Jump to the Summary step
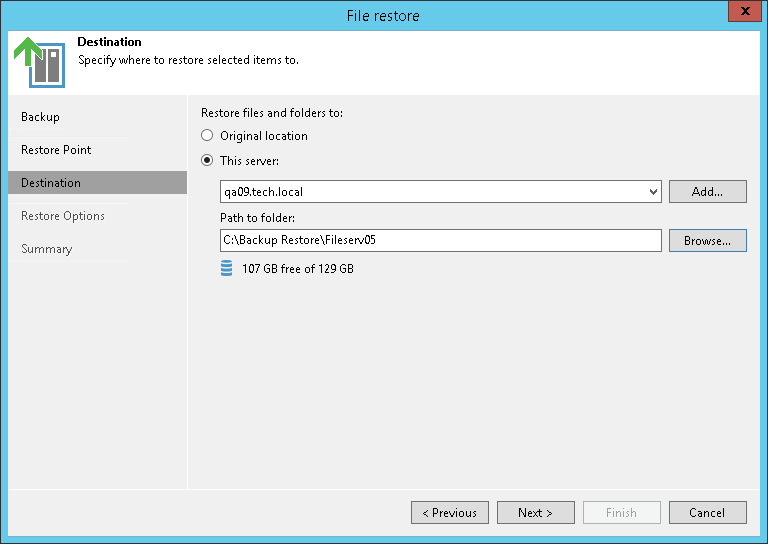This screenshot has width=768, height=544. pos(47,249)
